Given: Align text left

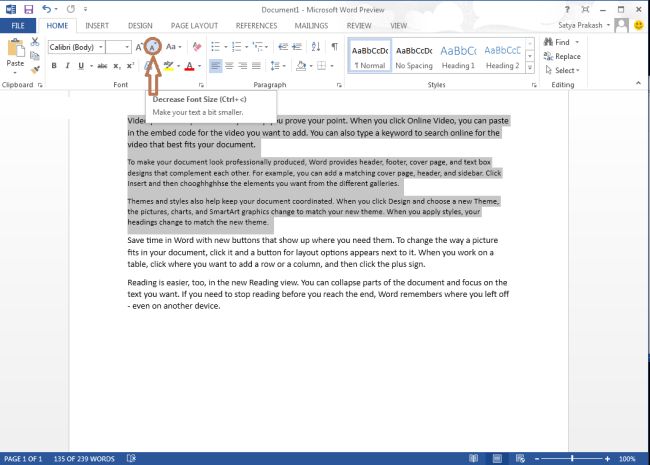Looking at the screenshot, I should [x=216, y=66].
